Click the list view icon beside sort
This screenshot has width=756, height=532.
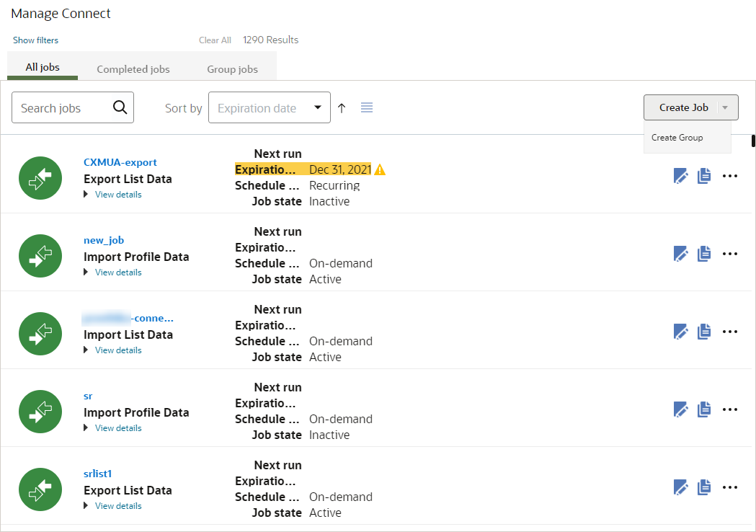(367, 107)
